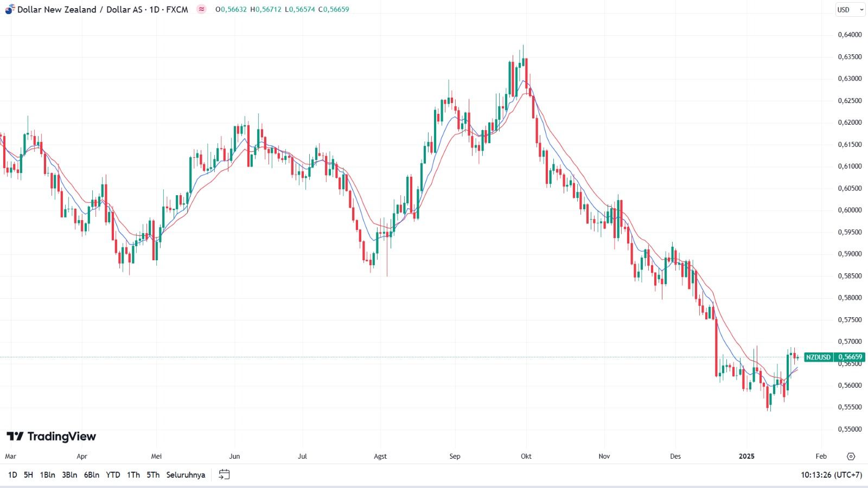Click the Mar label on time axis
868x488 pixels.
tap(10, 457)
